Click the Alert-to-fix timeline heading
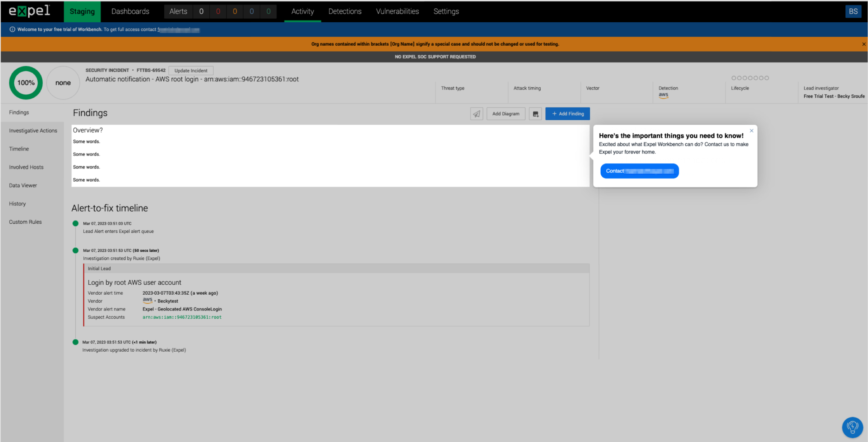This screenshot has width=868, height=442. [110, 208]
